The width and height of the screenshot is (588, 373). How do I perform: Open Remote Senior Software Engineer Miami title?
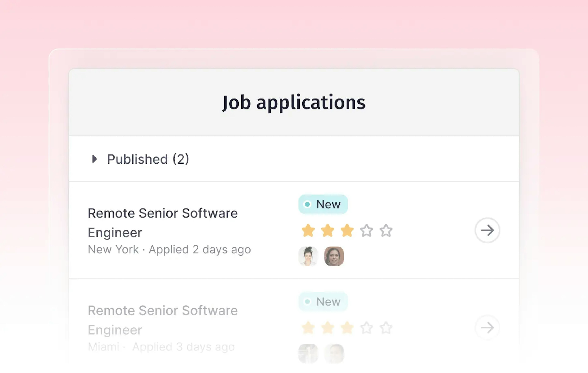[x=163, y=320]
